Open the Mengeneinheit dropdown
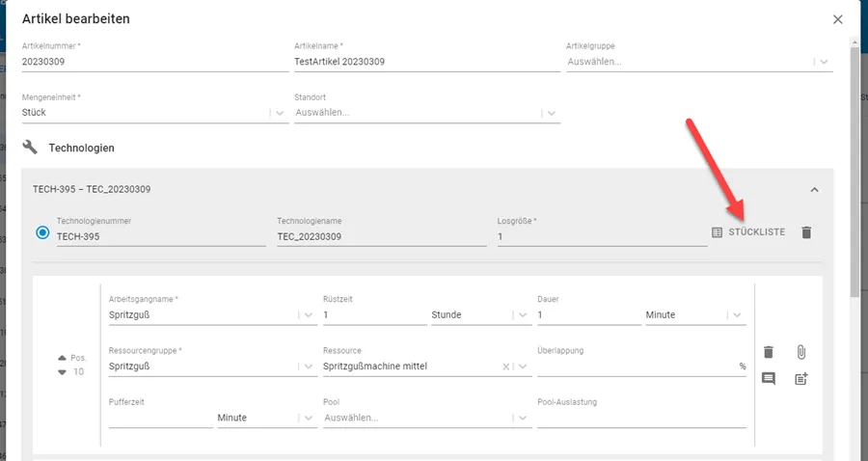Screen dimensions: 868x461 click(x=280, y=113)
